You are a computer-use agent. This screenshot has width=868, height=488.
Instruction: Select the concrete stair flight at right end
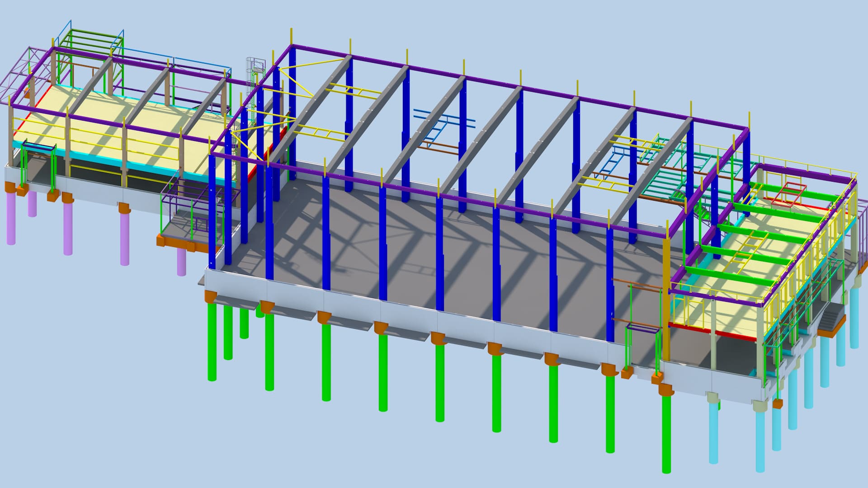click(831, 317)
